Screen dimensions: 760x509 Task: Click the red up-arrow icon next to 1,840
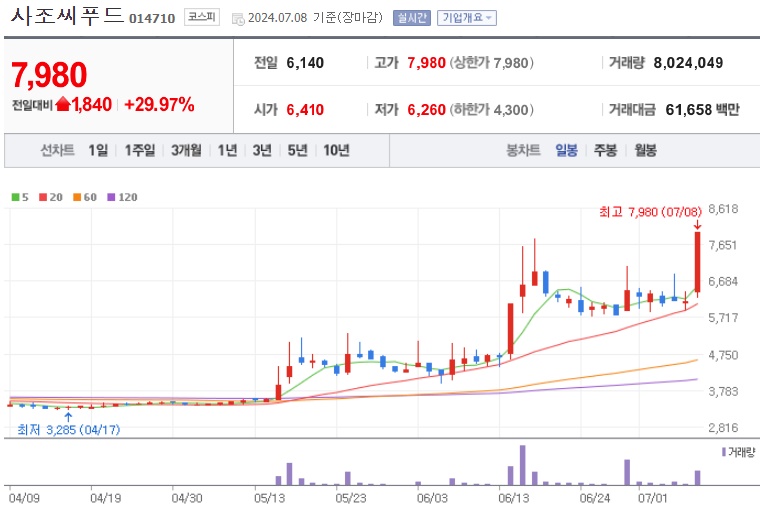coord(63,104)
